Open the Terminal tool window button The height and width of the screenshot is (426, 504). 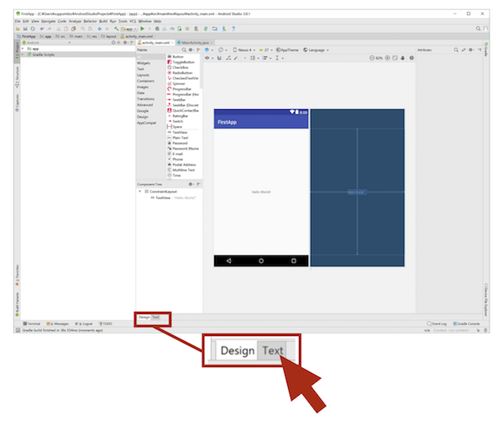tap(32, 323)
